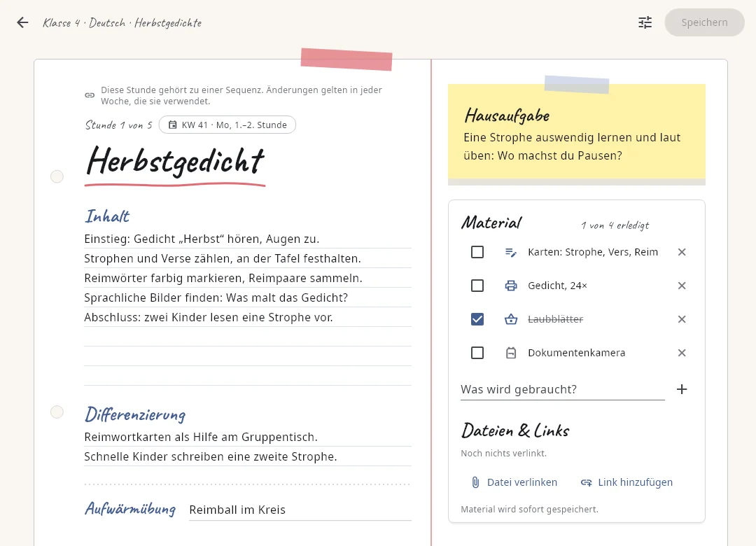Remove the Dokumentenkamera material item
Viewport: 756px width, 546px height.
point(681,353)
